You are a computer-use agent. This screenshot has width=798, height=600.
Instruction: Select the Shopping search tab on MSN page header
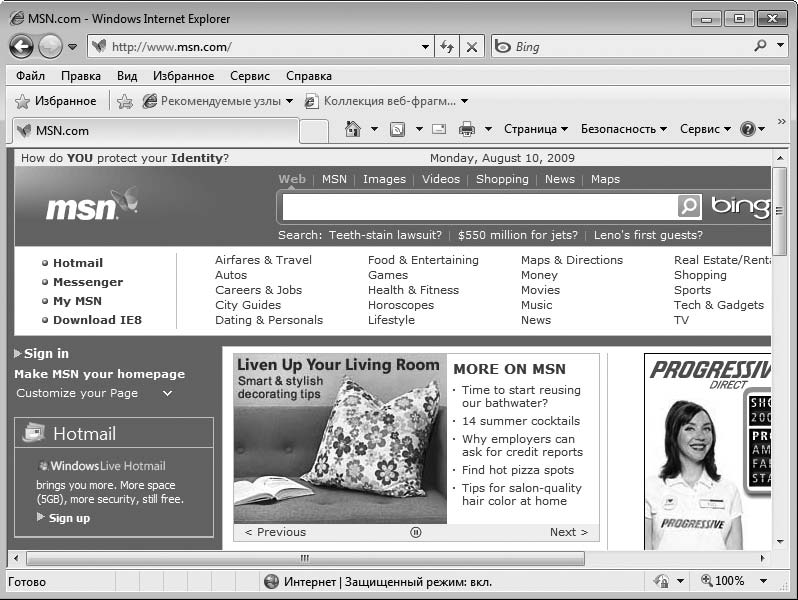502,179
